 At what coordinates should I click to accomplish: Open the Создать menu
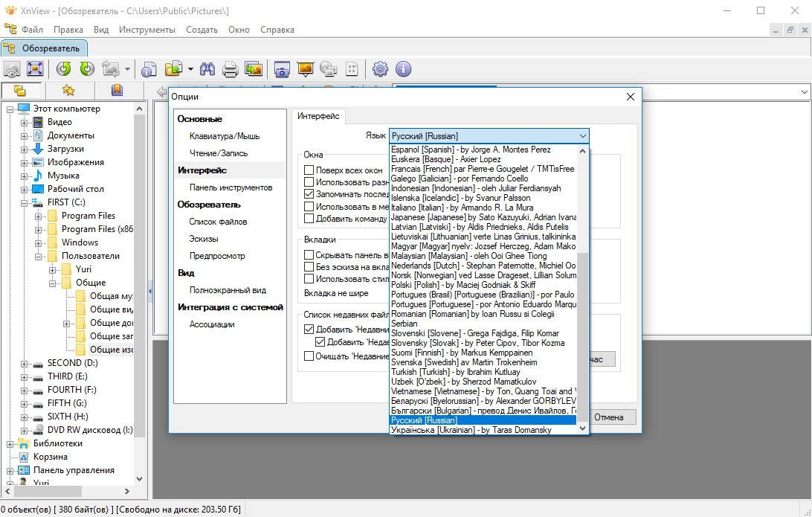(x=202, y=30)
